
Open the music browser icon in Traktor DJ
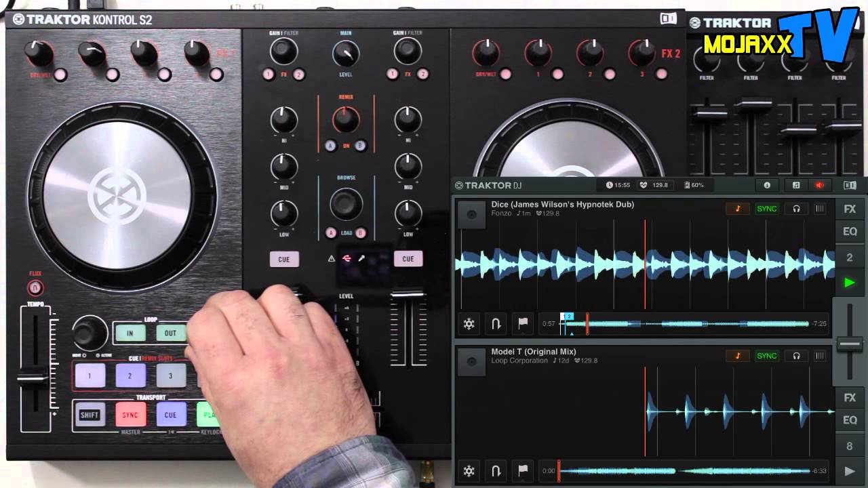(x=796, y=185)
